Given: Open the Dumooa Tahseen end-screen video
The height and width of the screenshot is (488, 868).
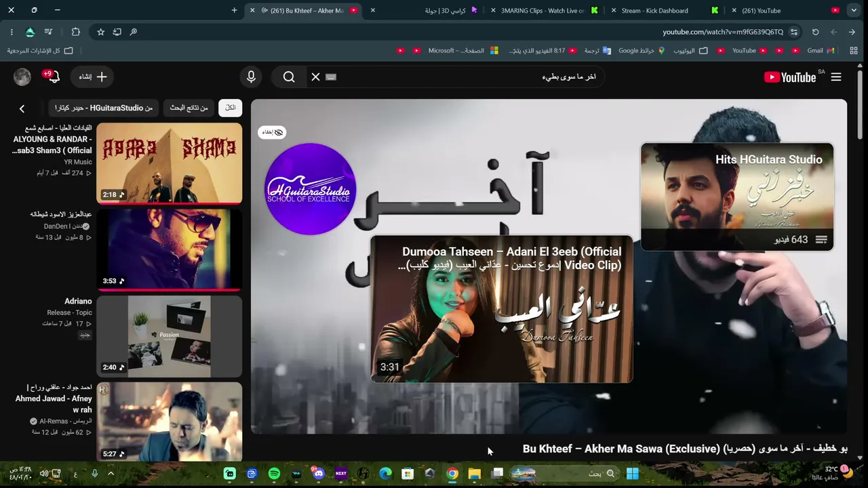Looking at the screenshot, I should click(x=502, y=309).
